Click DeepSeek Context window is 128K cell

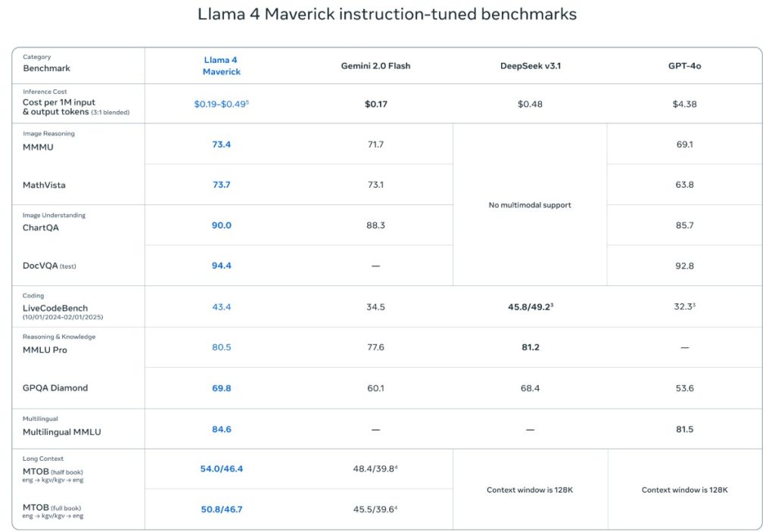[x=530, y=490]
